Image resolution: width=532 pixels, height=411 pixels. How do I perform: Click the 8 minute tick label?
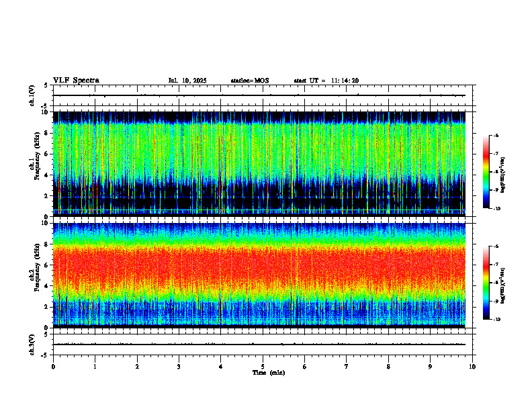(x=388, y=367)
